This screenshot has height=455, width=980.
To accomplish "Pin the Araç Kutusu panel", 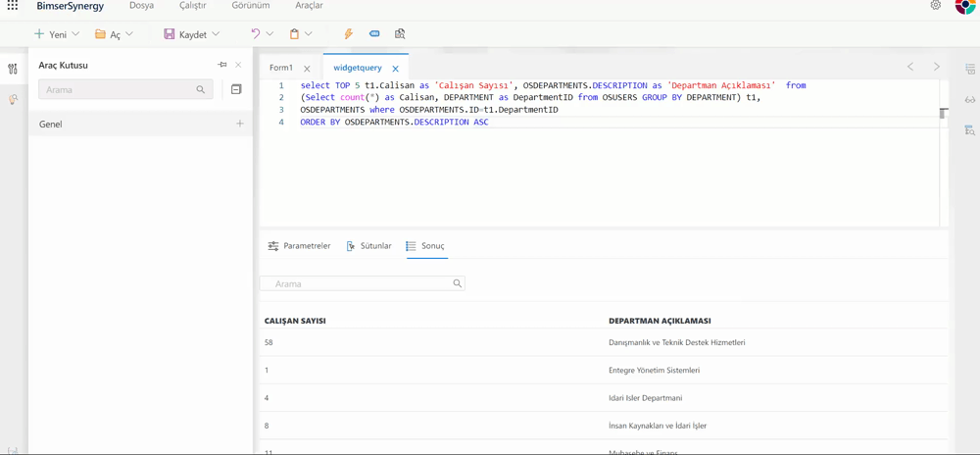I will pos(222,65).
